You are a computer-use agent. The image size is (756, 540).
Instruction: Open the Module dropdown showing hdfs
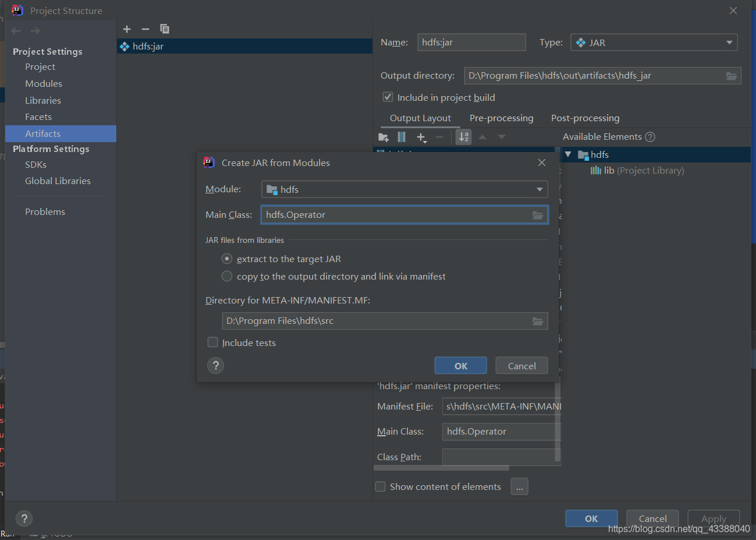coord(404,189)
